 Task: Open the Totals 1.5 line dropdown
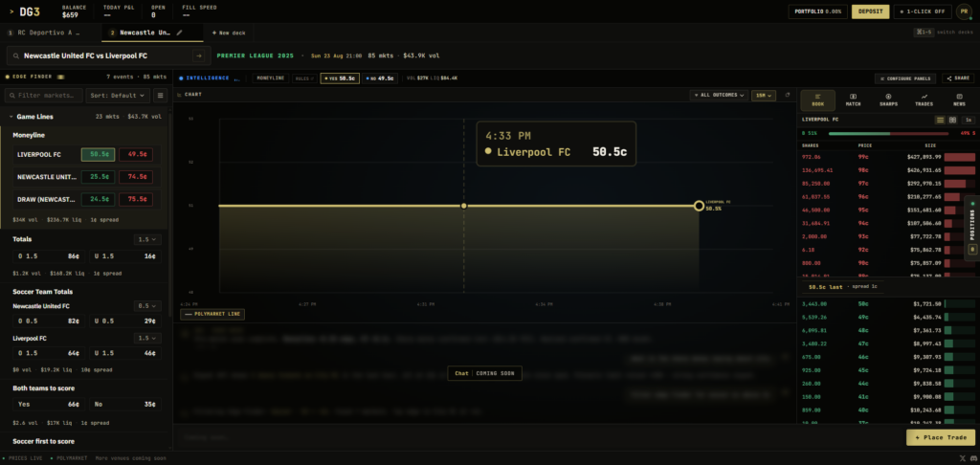click(x=147, y=239)
